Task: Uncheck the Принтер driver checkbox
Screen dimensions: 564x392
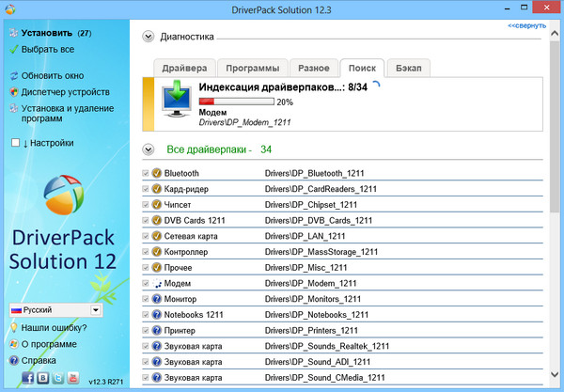Action: click(x=145, y=329)
